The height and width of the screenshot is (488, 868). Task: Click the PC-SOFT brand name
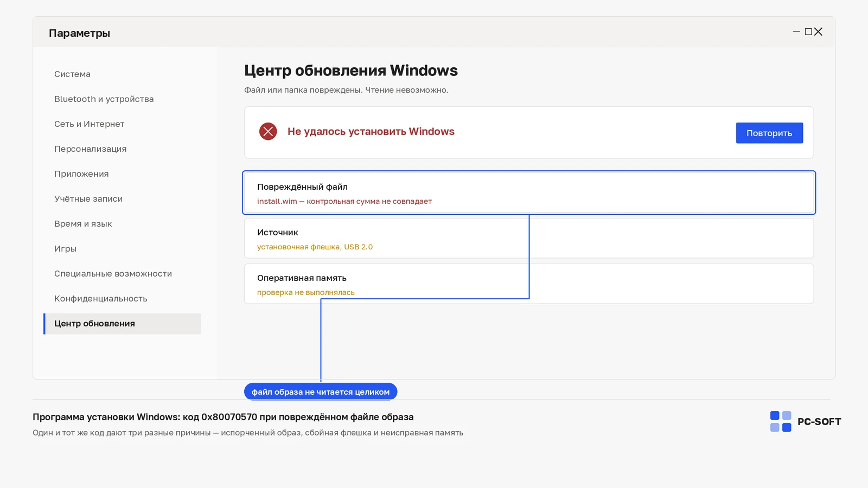tap(819, 421)
